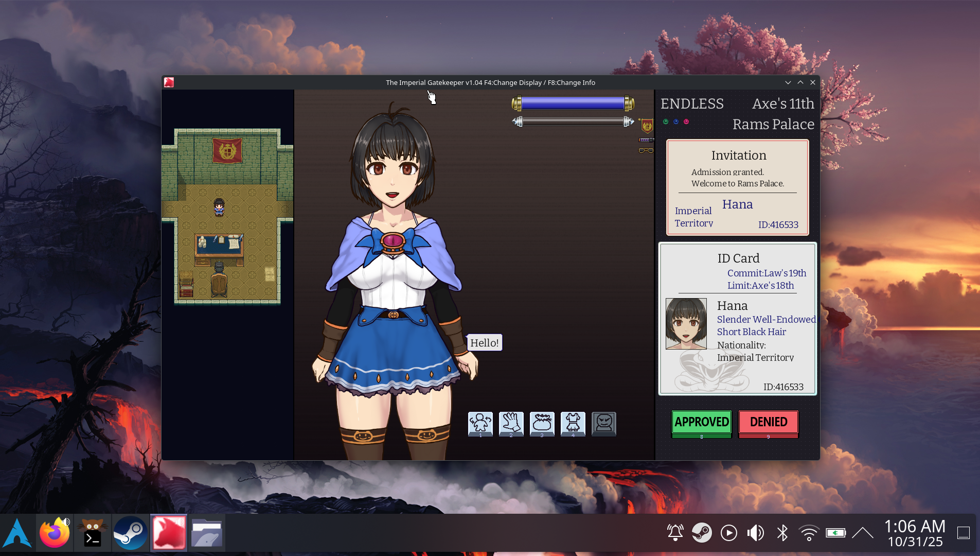Open the volume control in system tray
Image resolution: width=980 pixels, height=556 pixels.
click(x=756, y=533)
